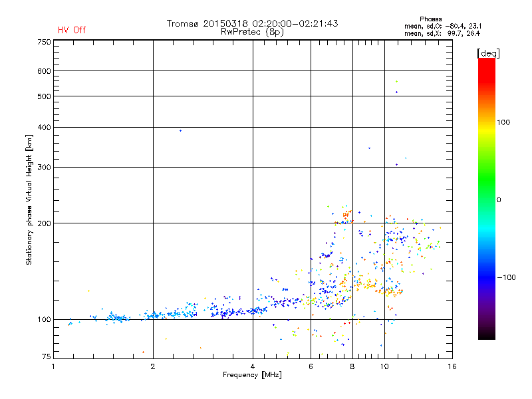
Task: Click the green outlier point near 550 km
Action: 396,81
